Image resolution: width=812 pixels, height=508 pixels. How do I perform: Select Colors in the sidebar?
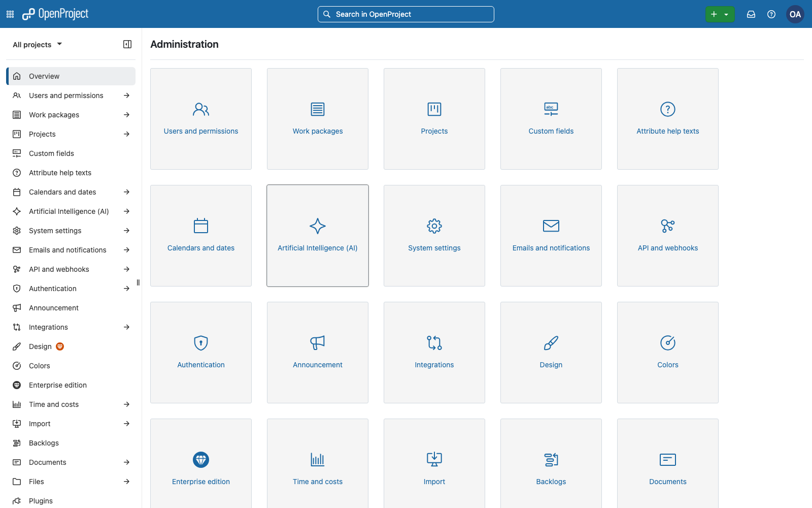71,366
